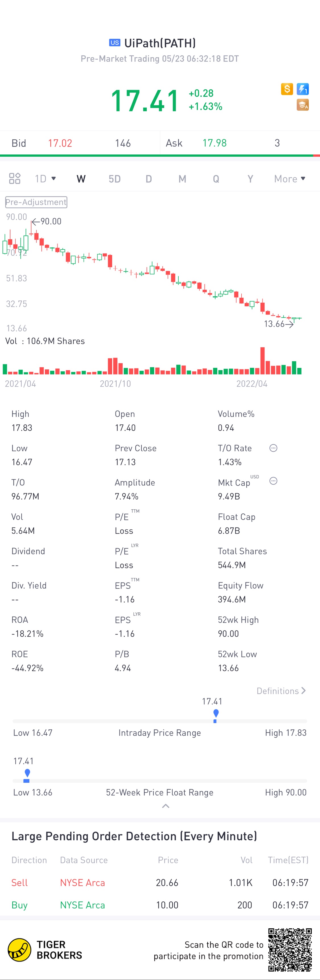Tap the Bid price 17.02
Image resolution: width=320 pixels, height=980 pixels.
click(60, 143)
